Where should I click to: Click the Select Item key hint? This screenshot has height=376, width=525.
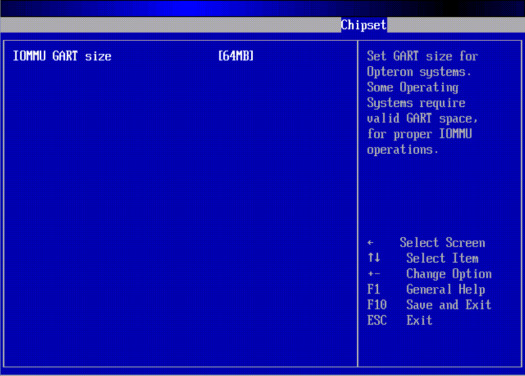point(442,258)
